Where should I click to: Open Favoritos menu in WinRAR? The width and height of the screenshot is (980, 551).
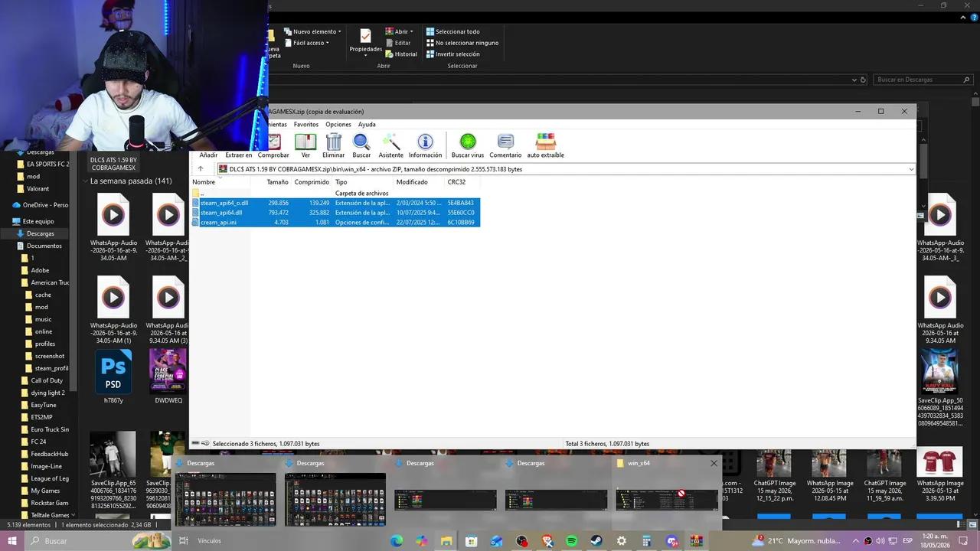(305, 124)
